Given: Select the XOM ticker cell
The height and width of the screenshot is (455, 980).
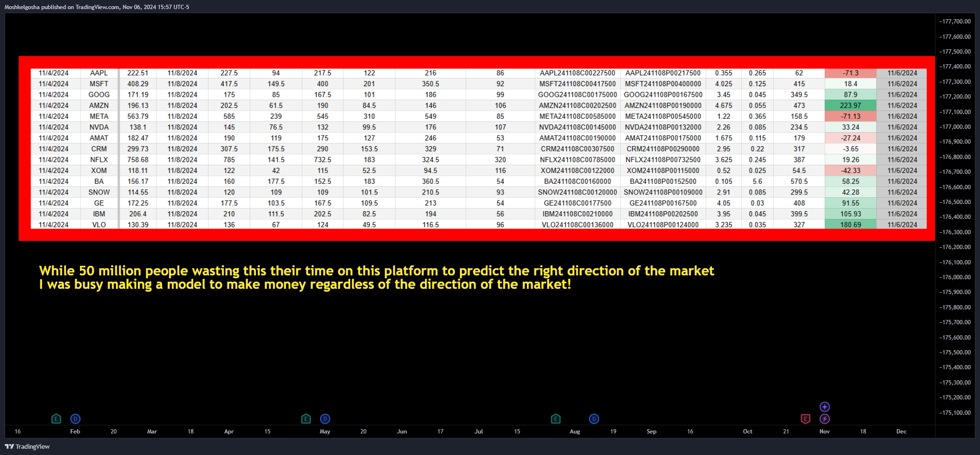Looking at the screenshot, I should (x=99, y=171).
